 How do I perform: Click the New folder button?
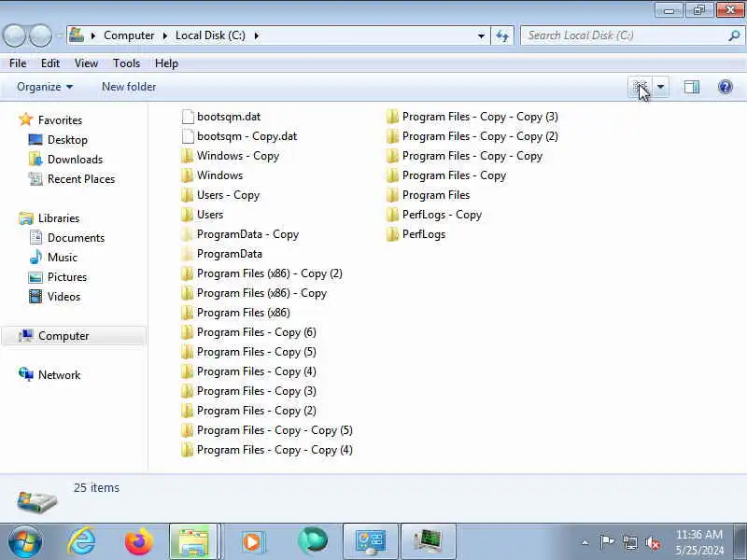(129, 87)
